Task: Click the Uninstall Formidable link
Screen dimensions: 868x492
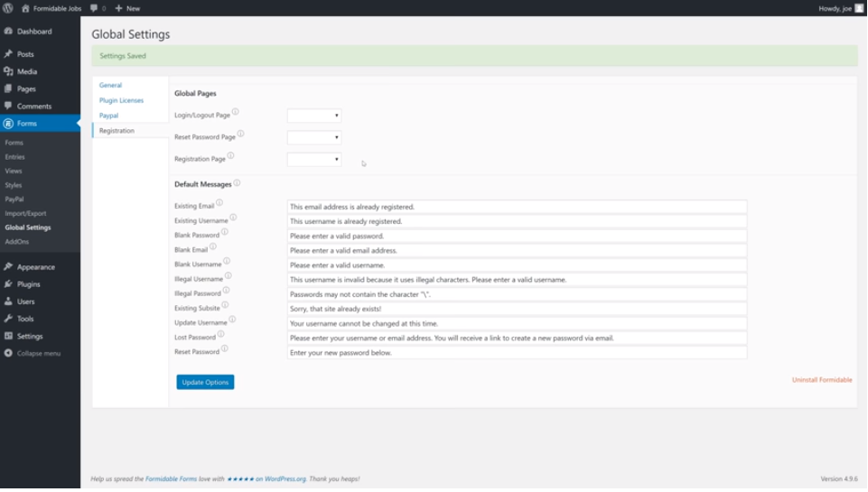Action: [x=822, y=380]
